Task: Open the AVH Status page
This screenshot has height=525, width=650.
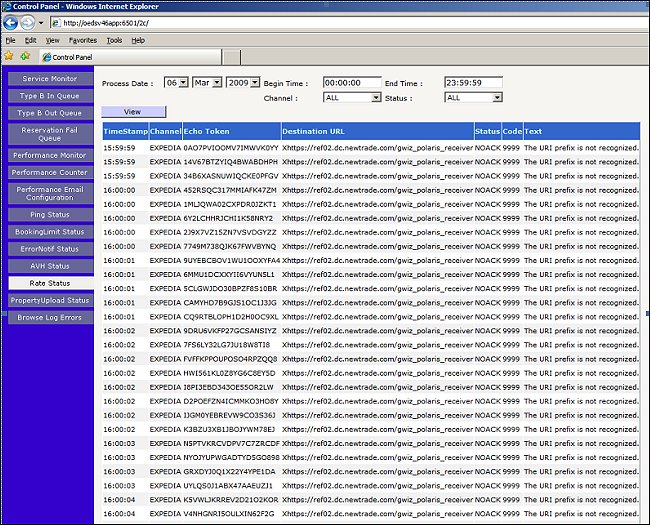Action: pyautogui.click(x=49, y=266)
